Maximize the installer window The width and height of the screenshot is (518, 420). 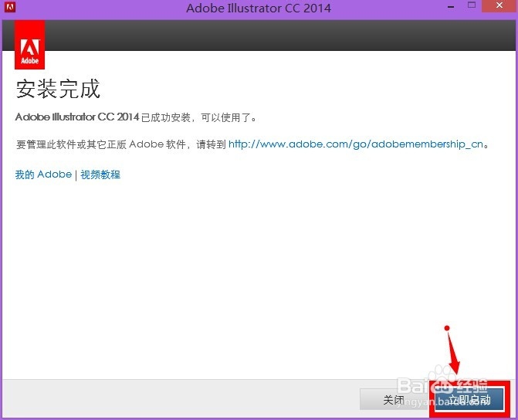[472, 5]
